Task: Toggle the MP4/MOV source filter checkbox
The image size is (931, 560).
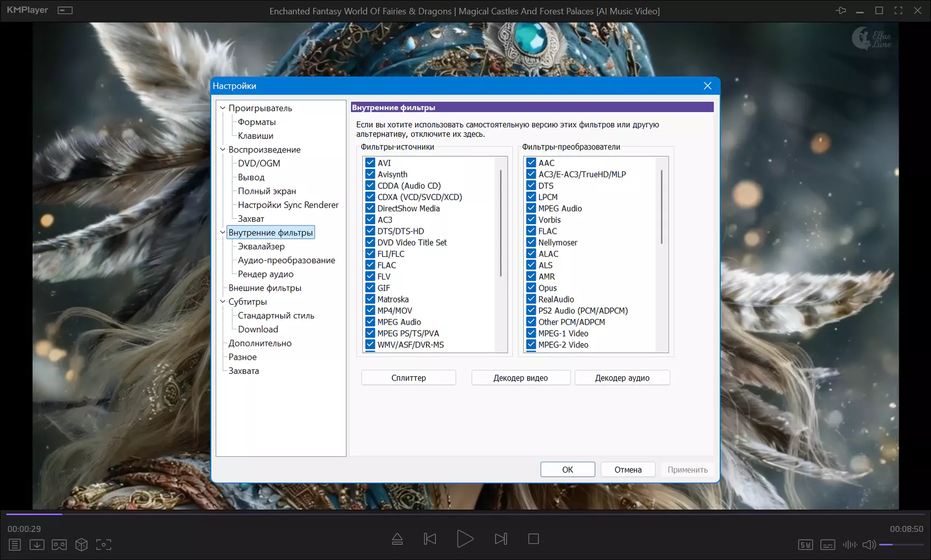Action: point(371,311)
